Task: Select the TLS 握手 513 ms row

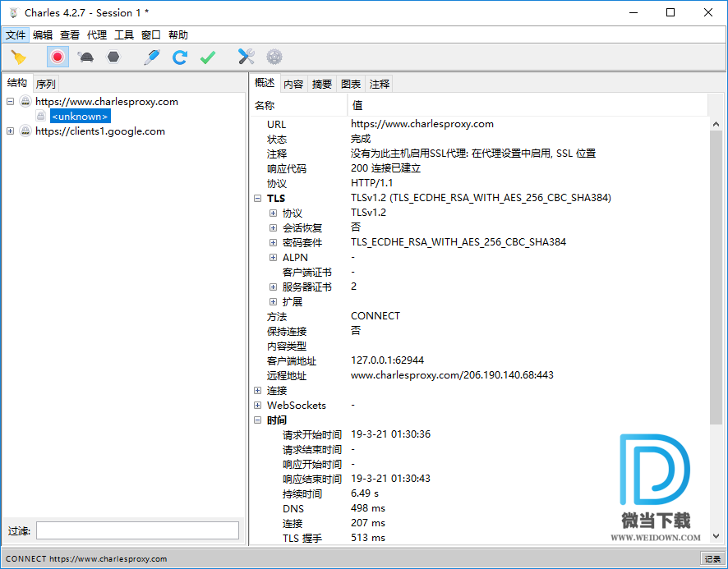Action: pyautogui.click(x=480, y=538)
